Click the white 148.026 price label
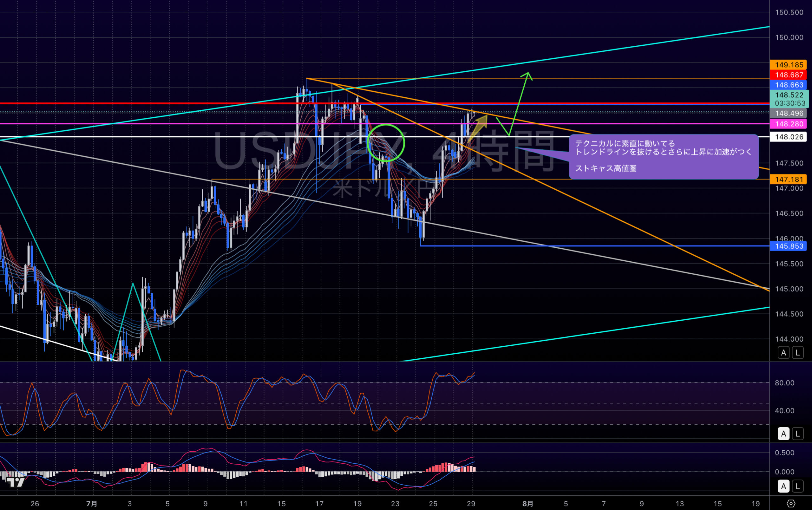812x510 pixels. 789,137
